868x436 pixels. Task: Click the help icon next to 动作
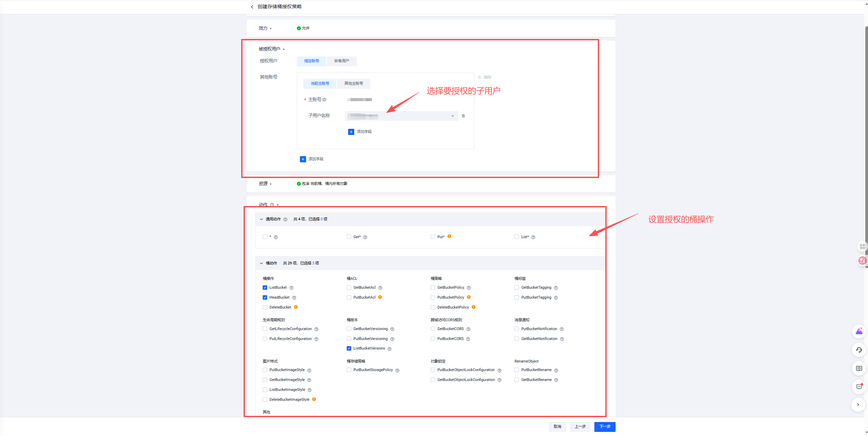point(272,205)
